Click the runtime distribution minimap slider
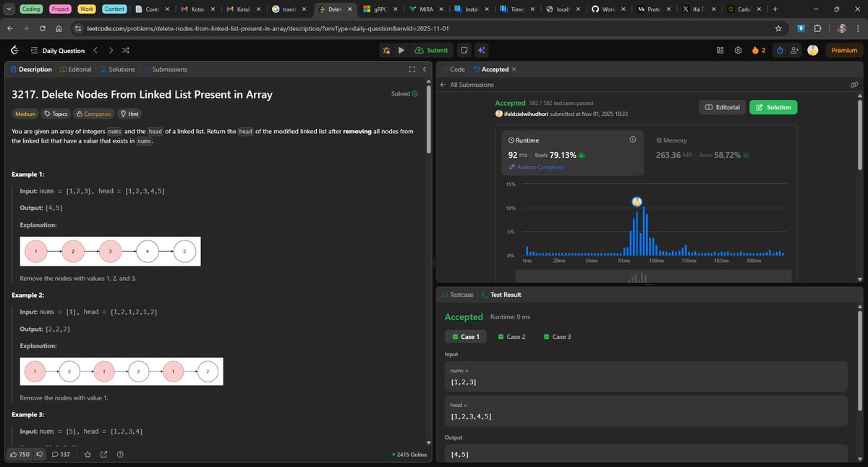The height and width of the screenshot is (467, 868). 653,277
